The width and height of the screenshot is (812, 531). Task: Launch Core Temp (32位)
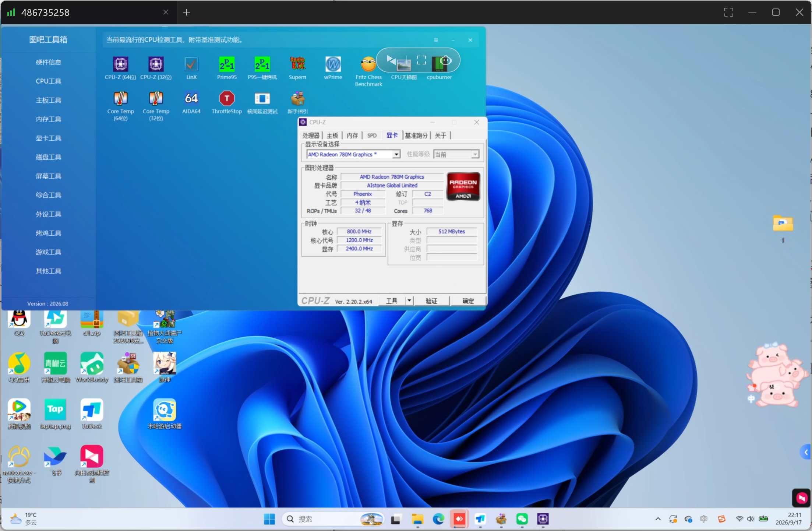[x=156, y=106]
